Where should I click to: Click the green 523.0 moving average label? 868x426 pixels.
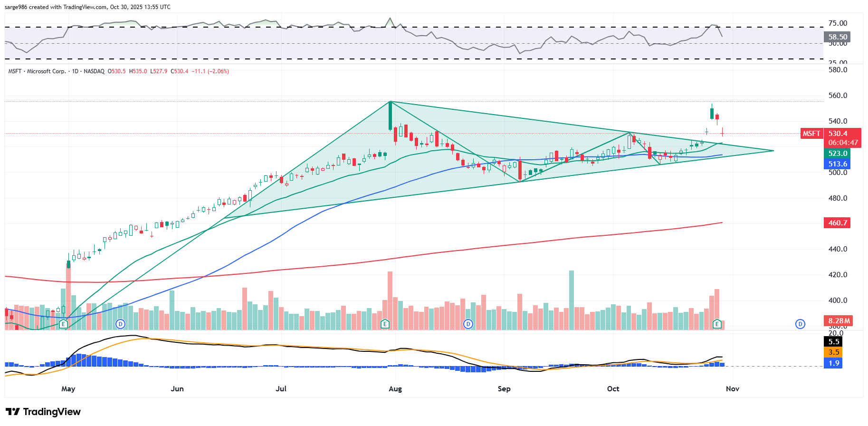(838, 154)
